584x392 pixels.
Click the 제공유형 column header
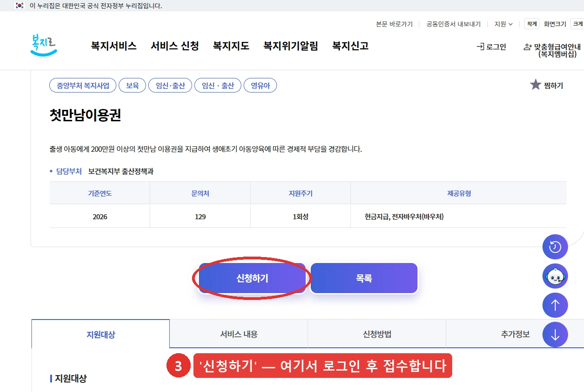(x=459, y=193)
